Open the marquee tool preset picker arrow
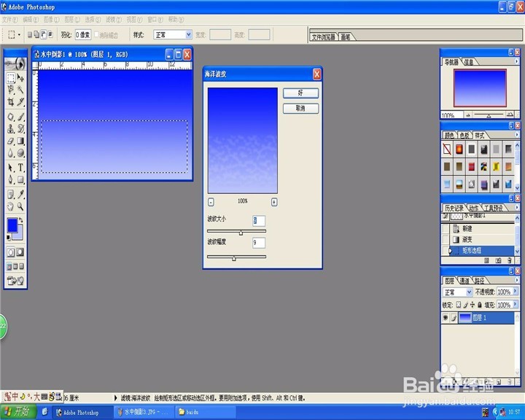The width and height of the screenshot is (525, 420). pos(19,34)
